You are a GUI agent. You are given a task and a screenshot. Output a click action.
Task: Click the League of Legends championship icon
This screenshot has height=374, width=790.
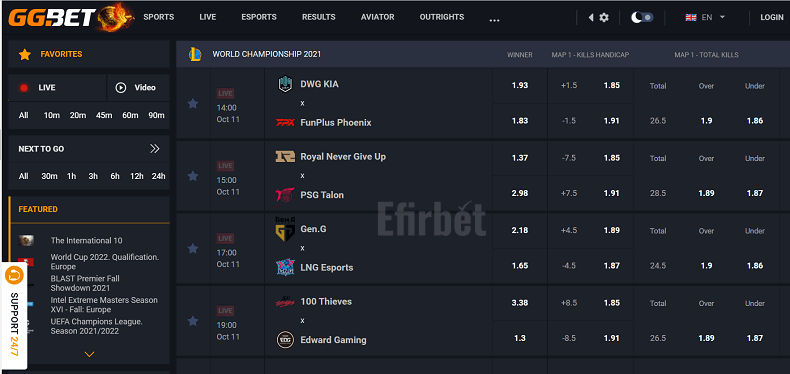195,54
